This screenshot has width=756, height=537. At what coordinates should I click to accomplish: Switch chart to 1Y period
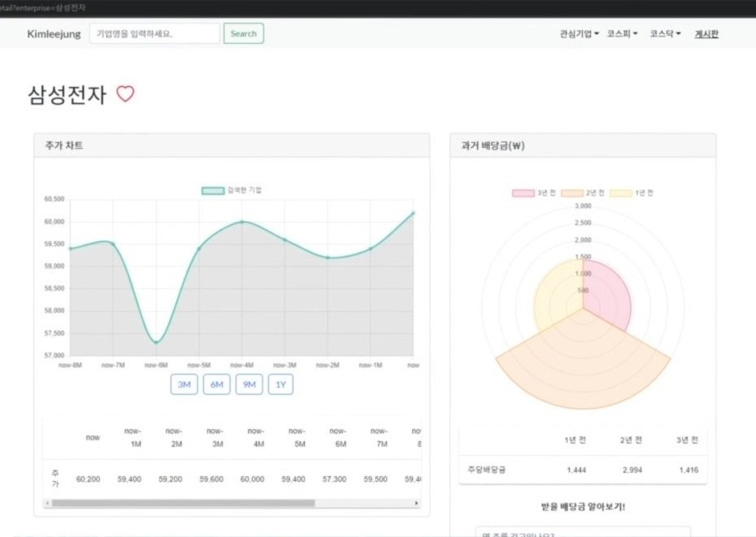point(280,384)
